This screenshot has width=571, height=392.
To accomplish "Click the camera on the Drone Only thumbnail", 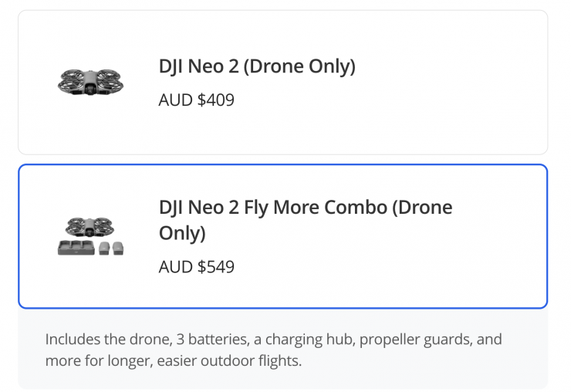I will pos(91,88).
